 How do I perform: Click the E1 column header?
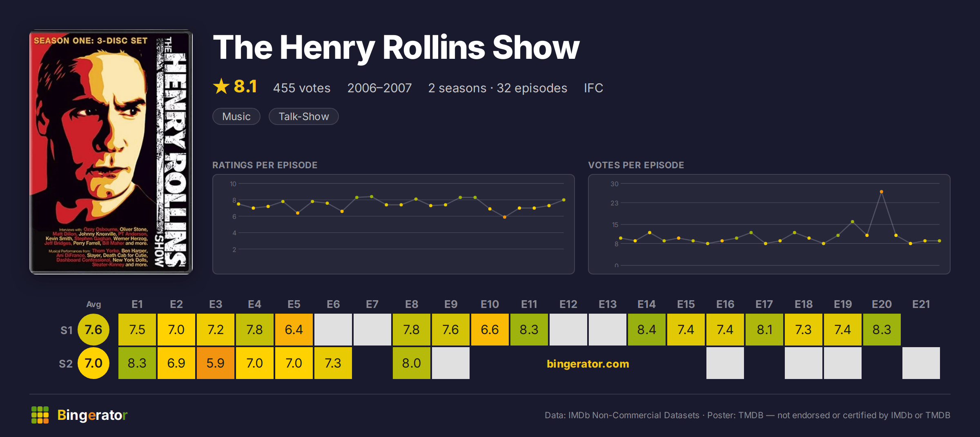[137, 304]
